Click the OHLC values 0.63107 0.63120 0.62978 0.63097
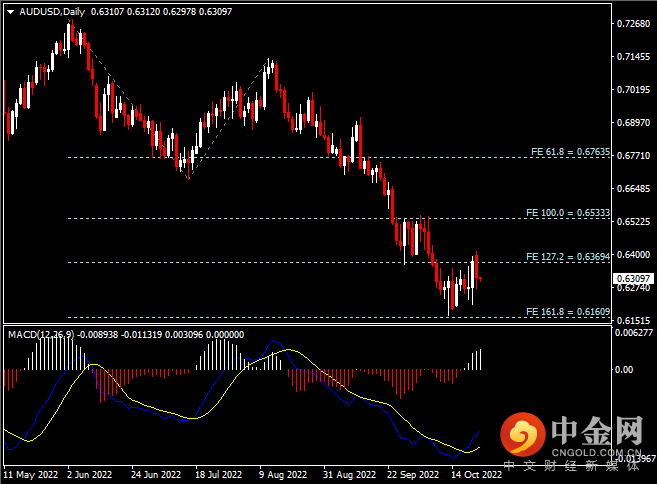This screenshot has width=657, height=484. pyautogui.click(x=161, y=12)
